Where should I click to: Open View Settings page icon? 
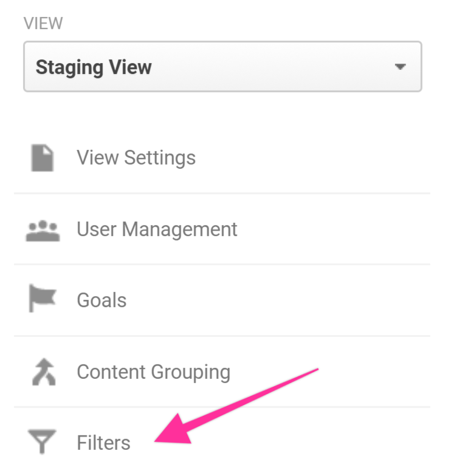(43, 158)
